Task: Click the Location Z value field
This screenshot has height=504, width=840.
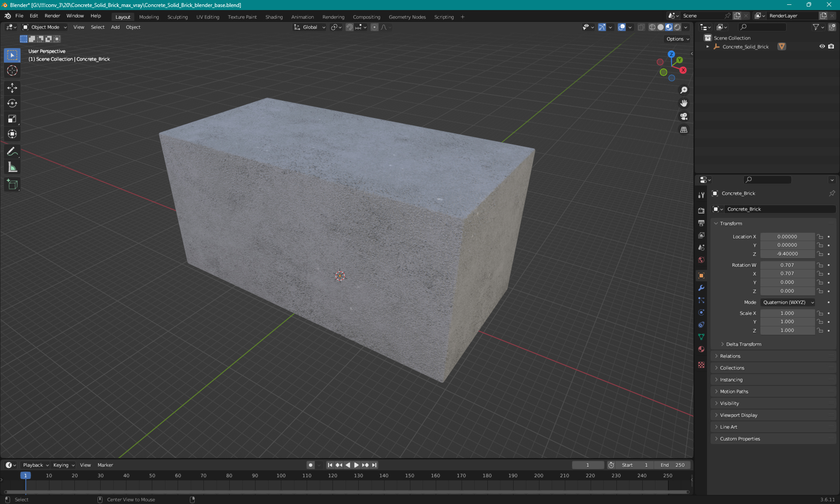Action: (787, 254)
